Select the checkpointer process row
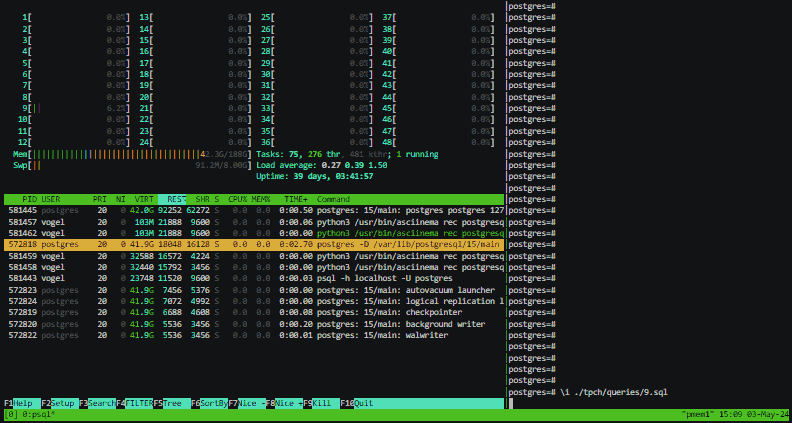 (x=254, y=312)
